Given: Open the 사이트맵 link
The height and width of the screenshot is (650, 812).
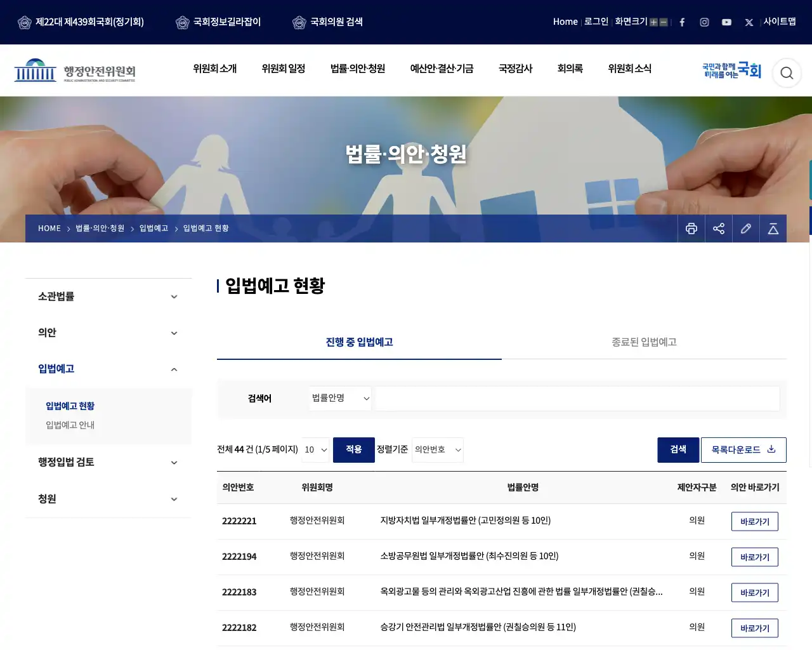Looking at the screenshot, I should (x=780, y=22).
